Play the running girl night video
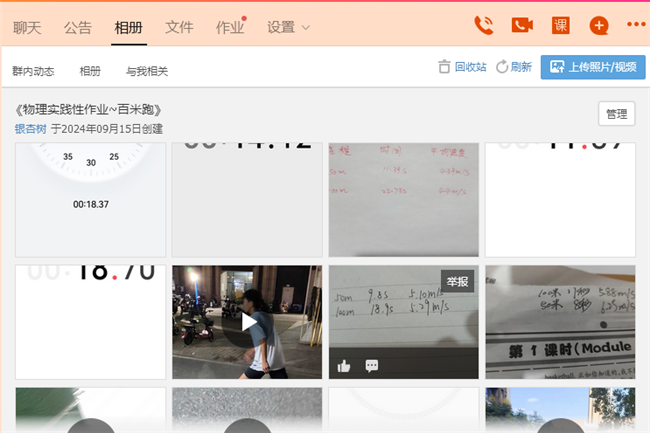 (247, 322)
